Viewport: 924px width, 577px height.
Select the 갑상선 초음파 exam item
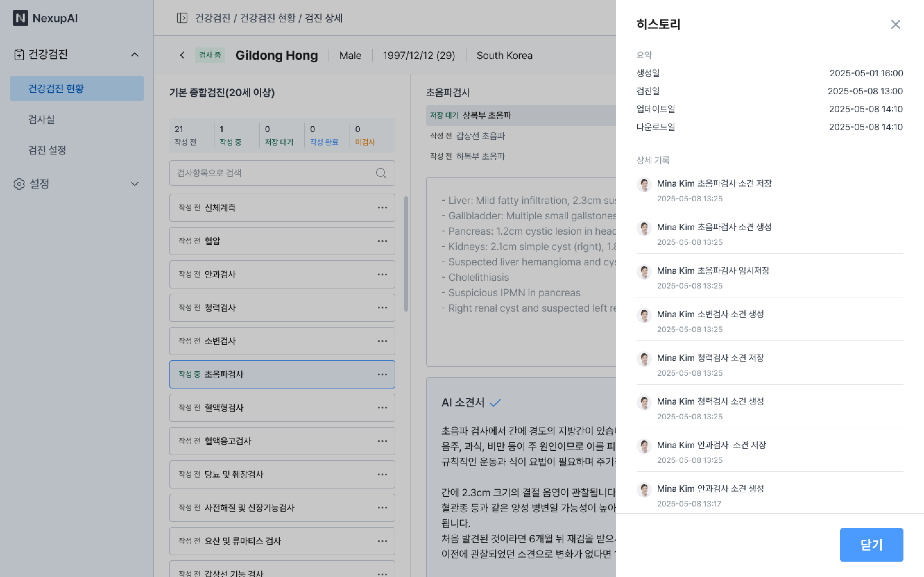480,136
